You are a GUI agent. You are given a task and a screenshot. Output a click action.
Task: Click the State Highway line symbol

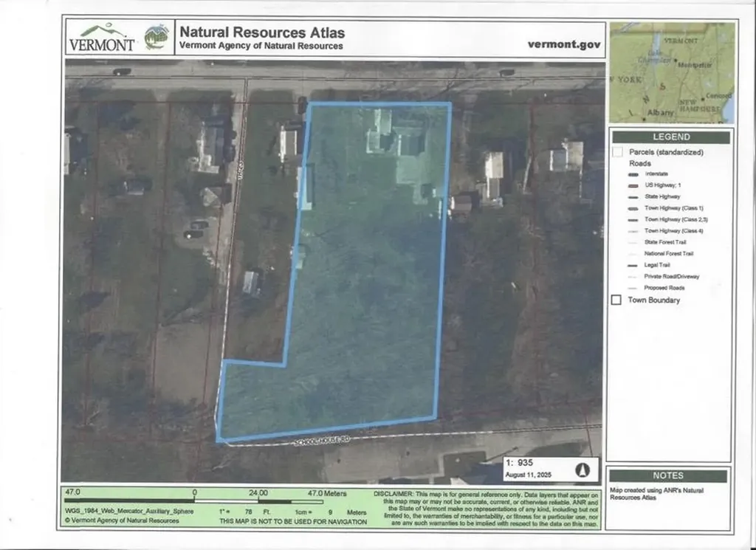633,197
